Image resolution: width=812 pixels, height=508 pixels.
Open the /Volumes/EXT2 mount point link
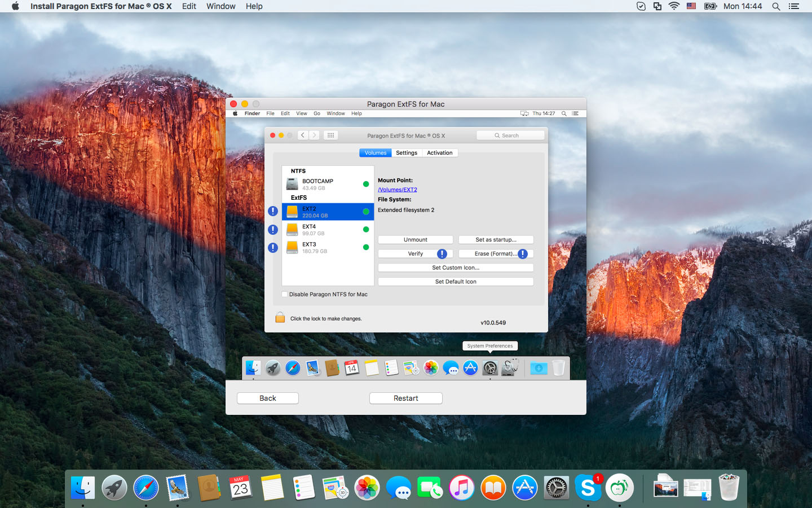(398, 190)
